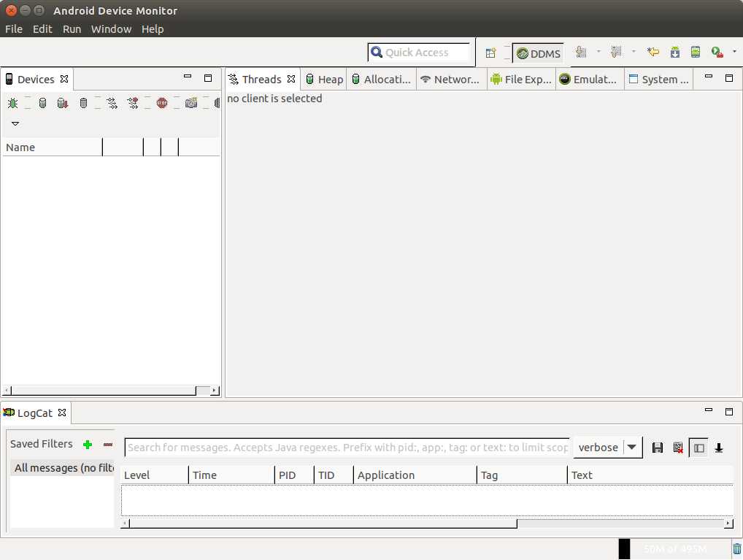Image resolution: width=743 pixels, height=560 pixels.
Task: Switch to the Emulator Control tab
Action: point(588,79)
